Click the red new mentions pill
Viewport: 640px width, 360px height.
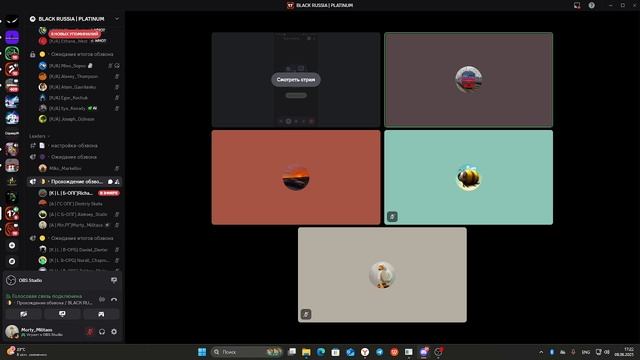(74, 34)
